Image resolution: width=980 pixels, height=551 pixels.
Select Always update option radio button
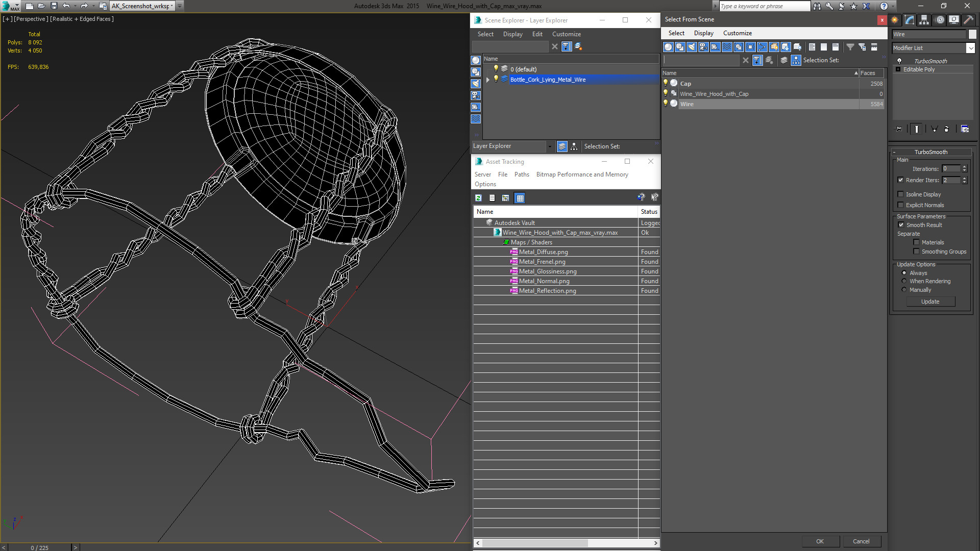pos(904,273)
